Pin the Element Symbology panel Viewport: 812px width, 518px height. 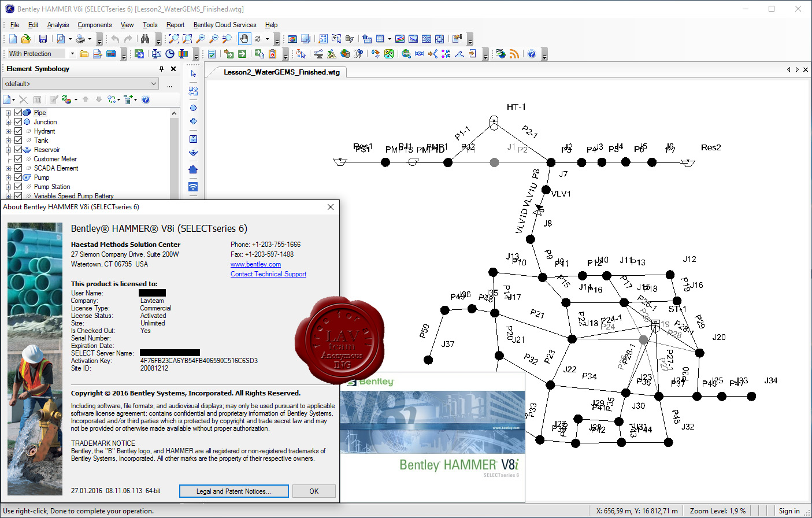[x=161, y=69]
